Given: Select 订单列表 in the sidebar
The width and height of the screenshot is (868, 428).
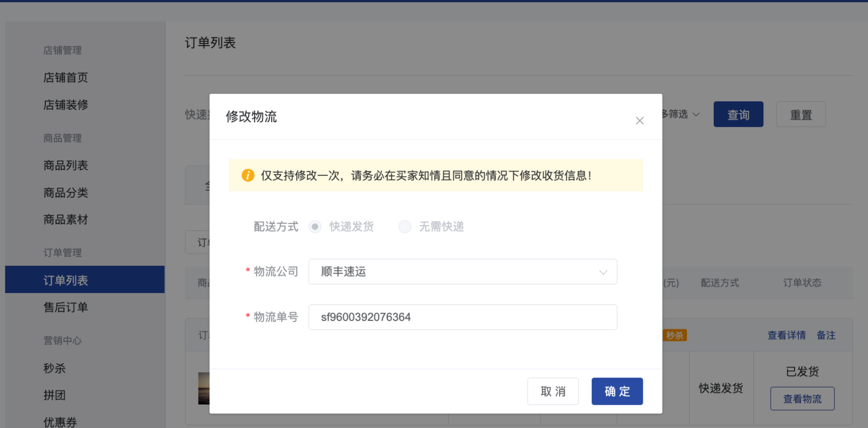Looking at the screenshot, I should [85, 279].
